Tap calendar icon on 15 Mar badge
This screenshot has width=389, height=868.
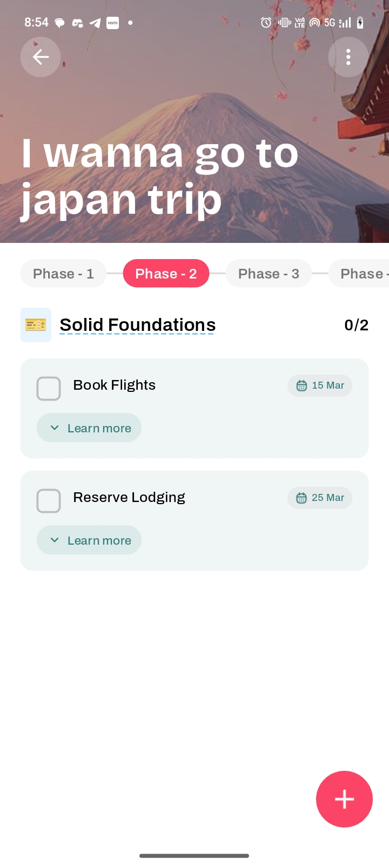pyautogui.click(x=301, y=385)
